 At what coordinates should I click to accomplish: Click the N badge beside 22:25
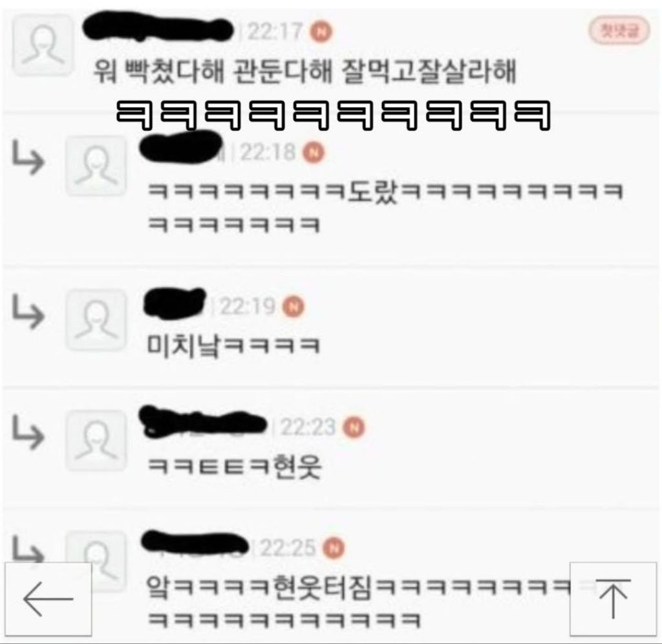[x=334, y=548]
